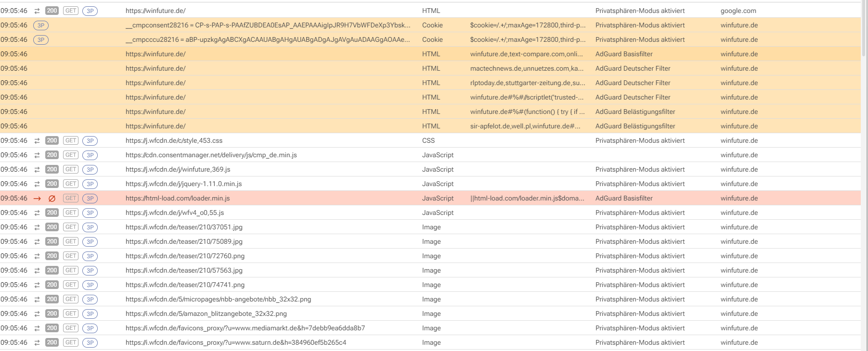Click the GET badge in the saturn.de favicon row

[x=71, y=342]
